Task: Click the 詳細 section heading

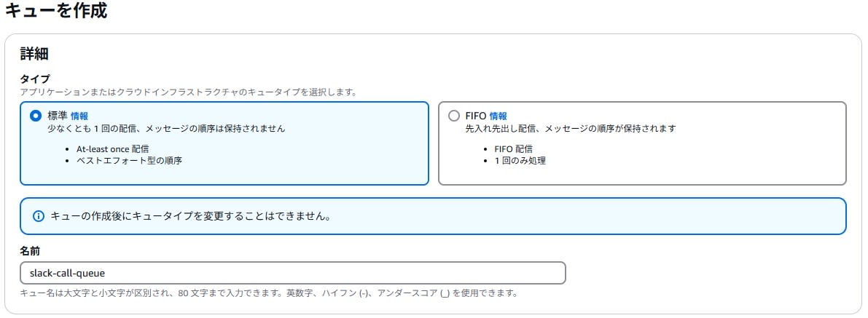Action: 34,54
